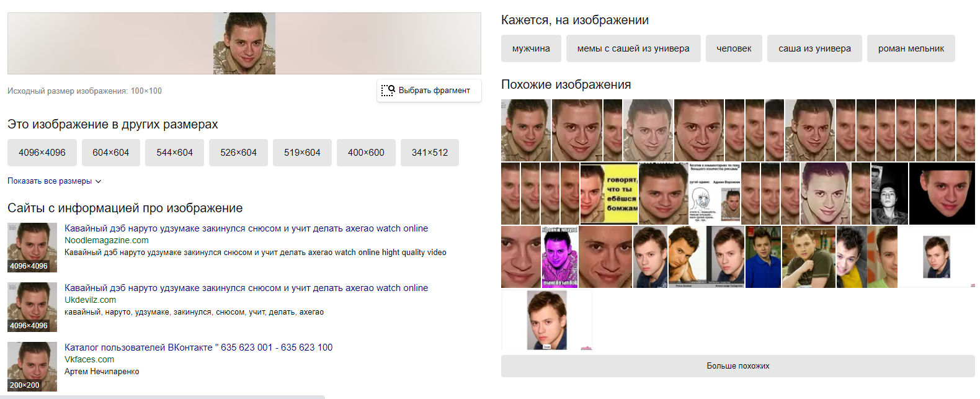
Task: Click the source image preview at top
Action: pos(244,43)
